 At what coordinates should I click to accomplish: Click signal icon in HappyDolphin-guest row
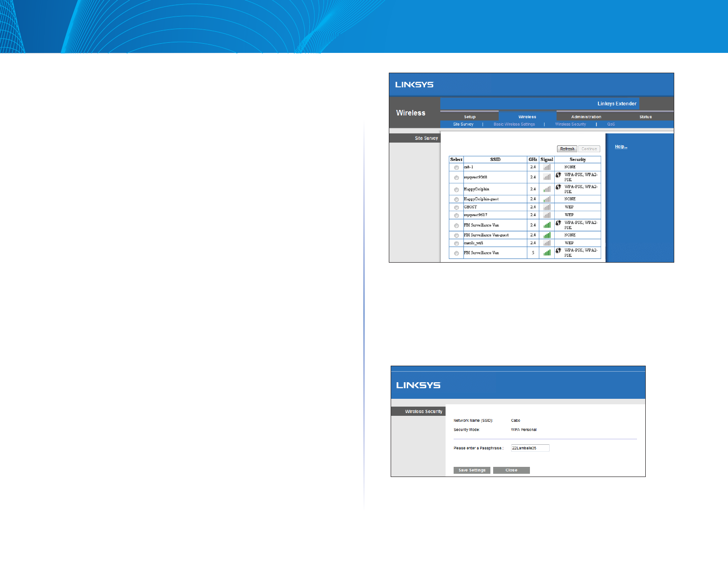547,199
